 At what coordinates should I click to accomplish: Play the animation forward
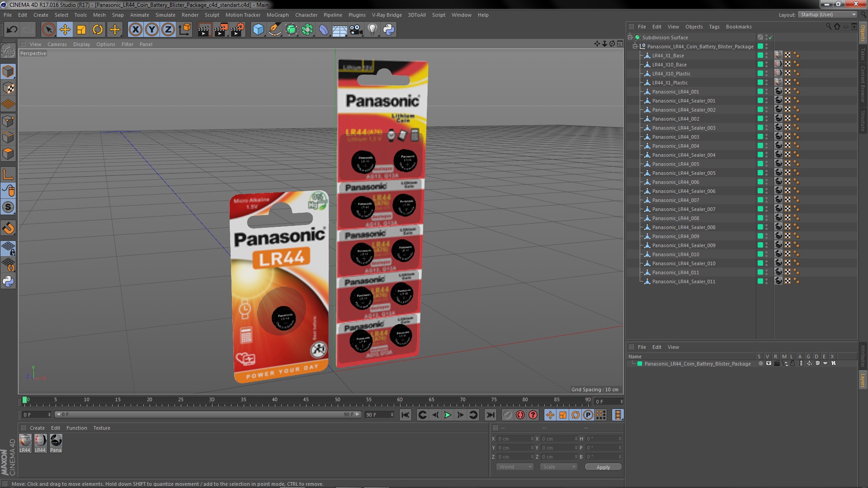click(x=448, y=415)
